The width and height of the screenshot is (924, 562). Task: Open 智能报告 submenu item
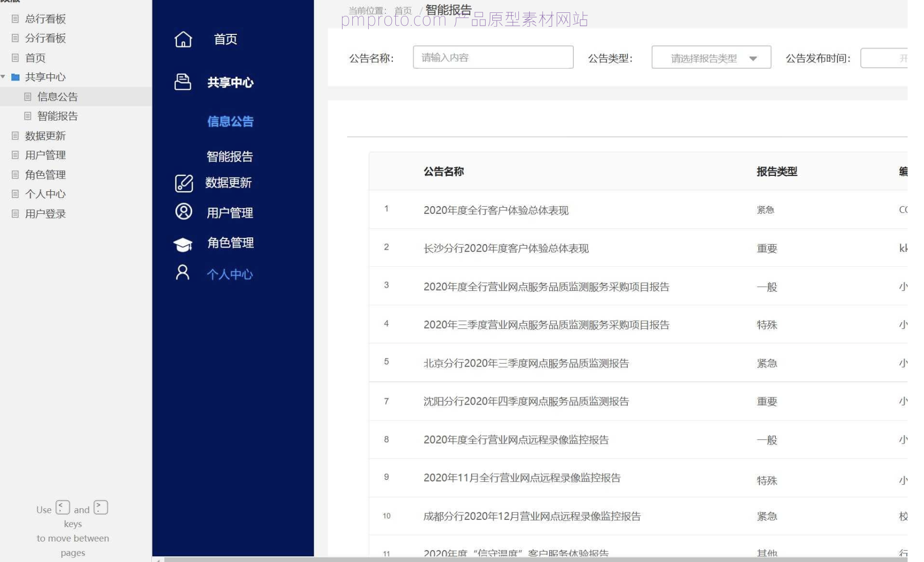230,156
